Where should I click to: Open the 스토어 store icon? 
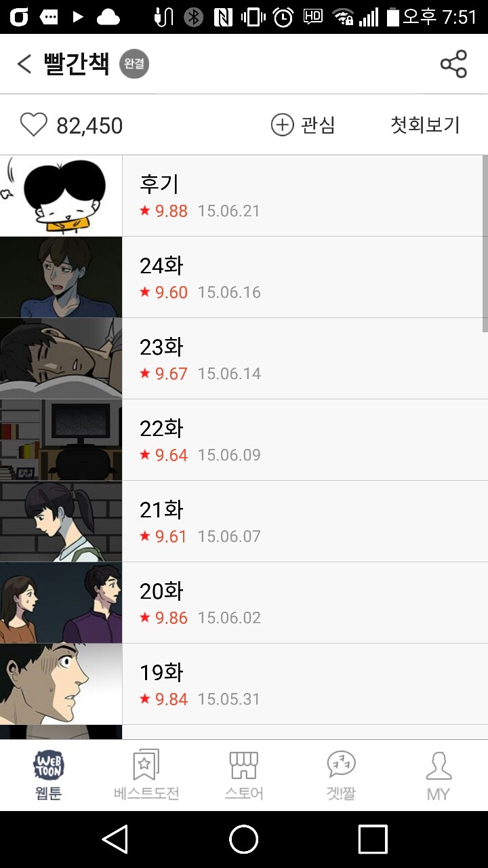244,775
